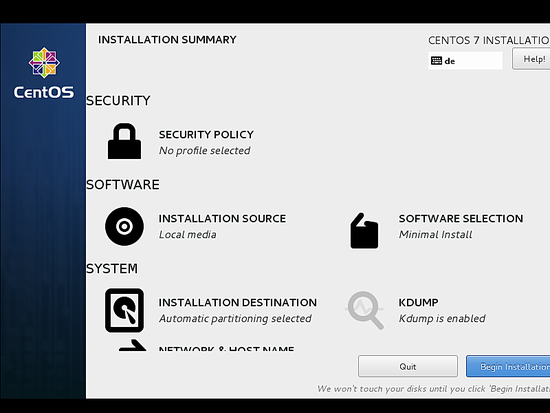Click the keyboard icon next to 'de'
This screenshot has height=413, width=550.
[x=436, y=61]
